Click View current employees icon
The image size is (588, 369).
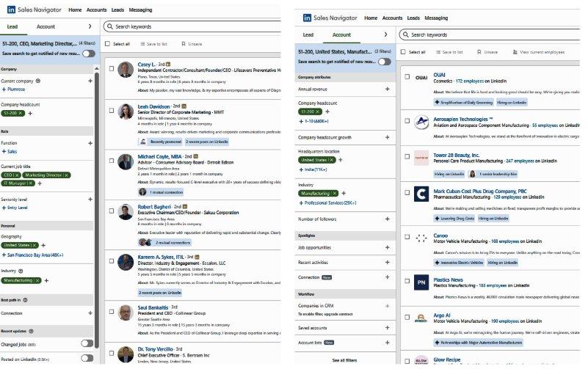[x=515, y=52]
